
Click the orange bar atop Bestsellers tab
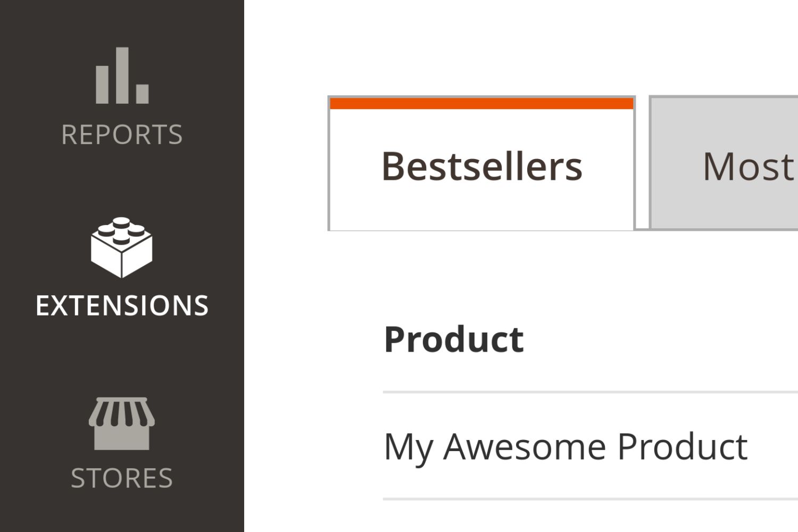[x=482, y=104]
